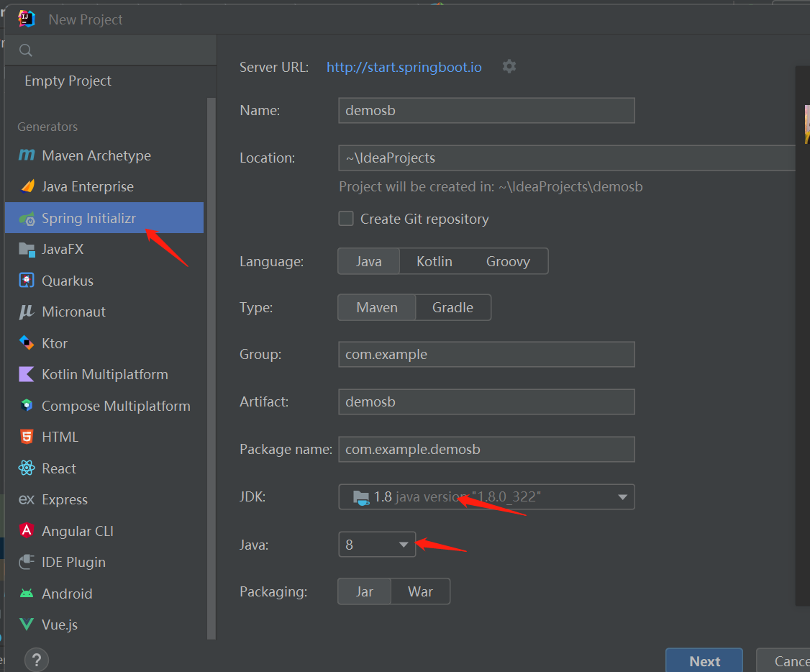810x672 pixels.
Task: Open the start.springboot.io server URL link
Action: (404, 66)
